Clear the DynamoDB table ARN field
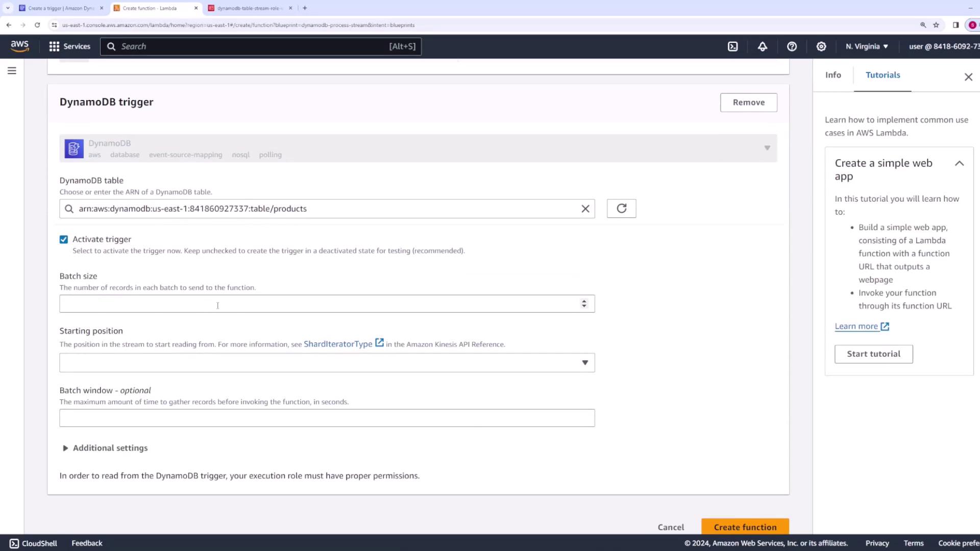The height and width of the screenshot is (551, 980). [585, 209]
